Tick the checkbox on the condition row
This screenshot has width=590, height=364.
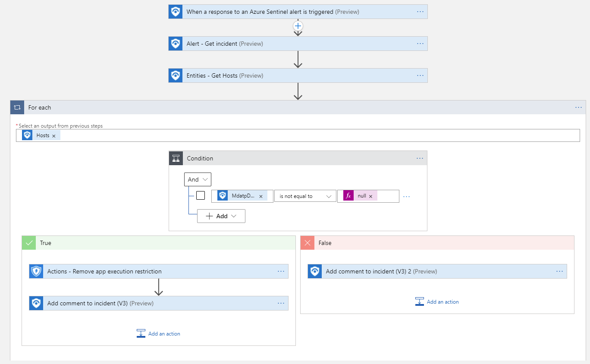click(201, 195)
